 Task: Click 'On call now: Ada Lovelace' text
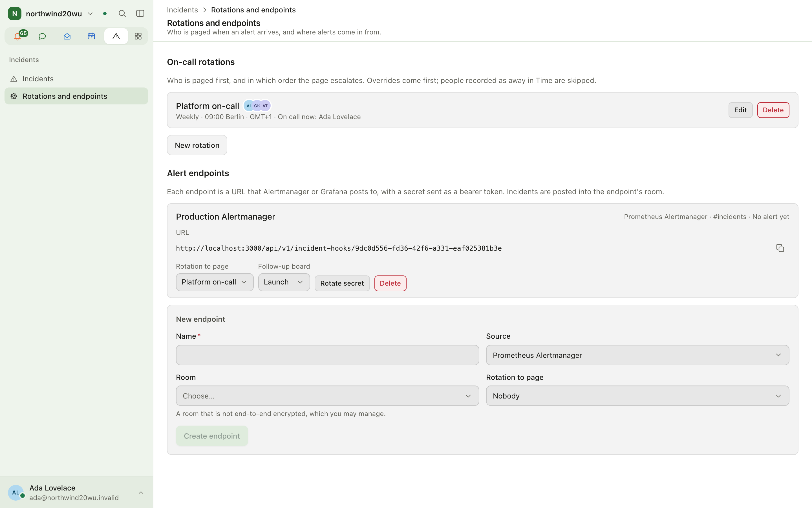pos(319,117)
